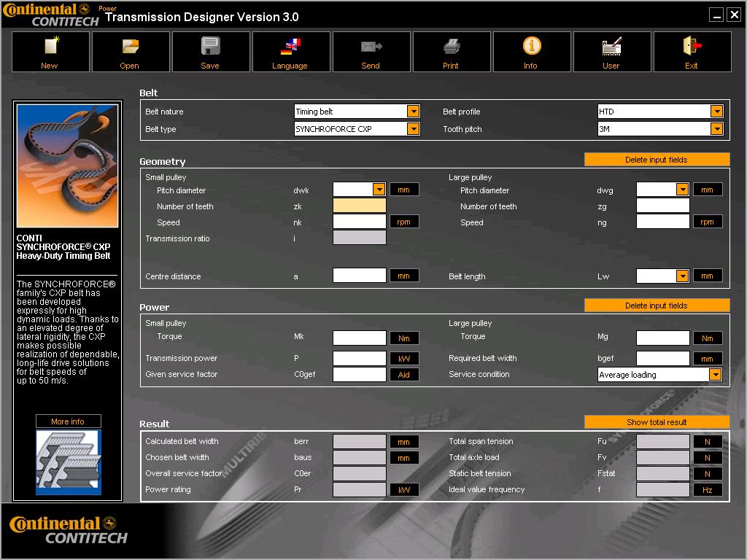Toggle Total span tension N unit

(708, 442)
